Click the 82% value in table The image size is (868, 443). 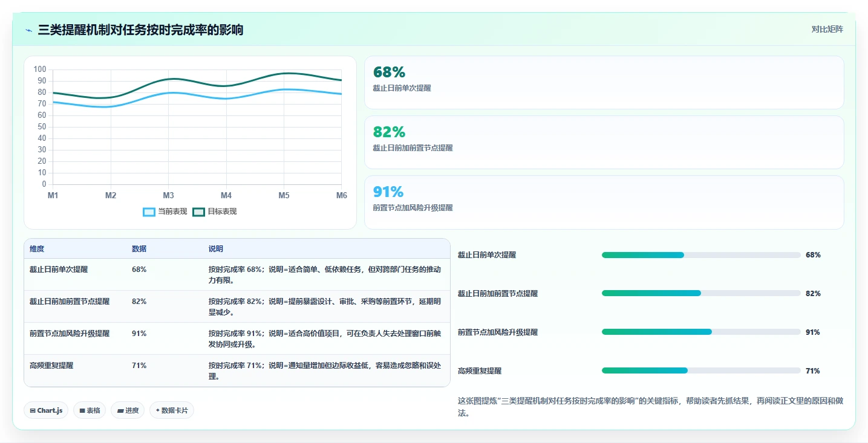click(139, 302)
